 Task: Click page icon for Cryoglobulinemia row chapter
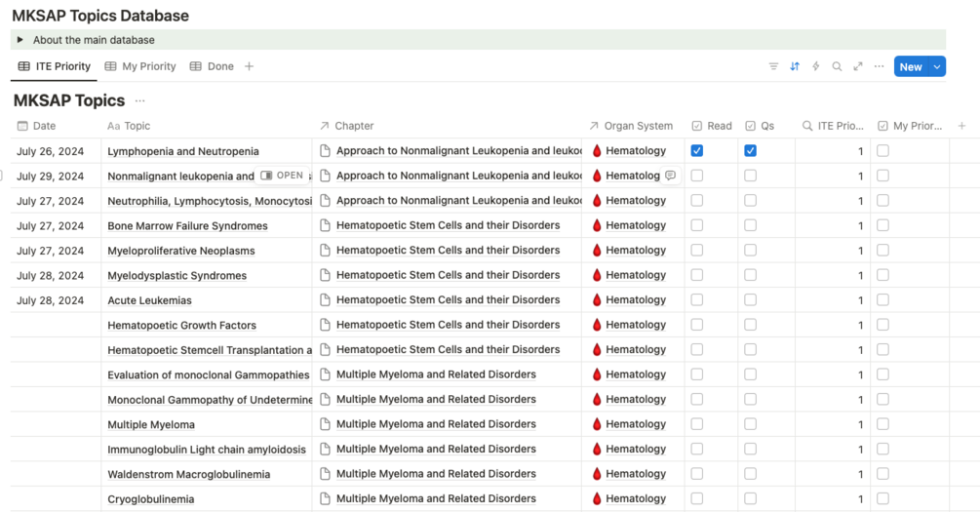(x=325, y=498)
